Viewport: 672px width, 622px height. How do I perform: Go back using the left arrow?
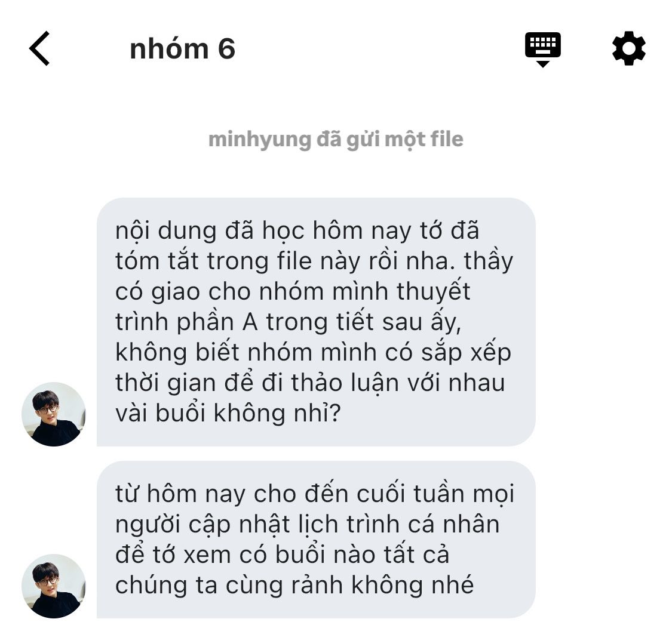[x=39, y=48]
